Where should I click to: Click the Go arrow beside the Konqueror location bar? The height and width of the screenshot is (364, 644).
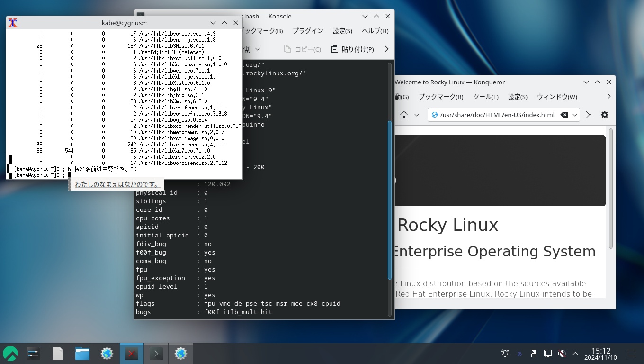point(589,115)
